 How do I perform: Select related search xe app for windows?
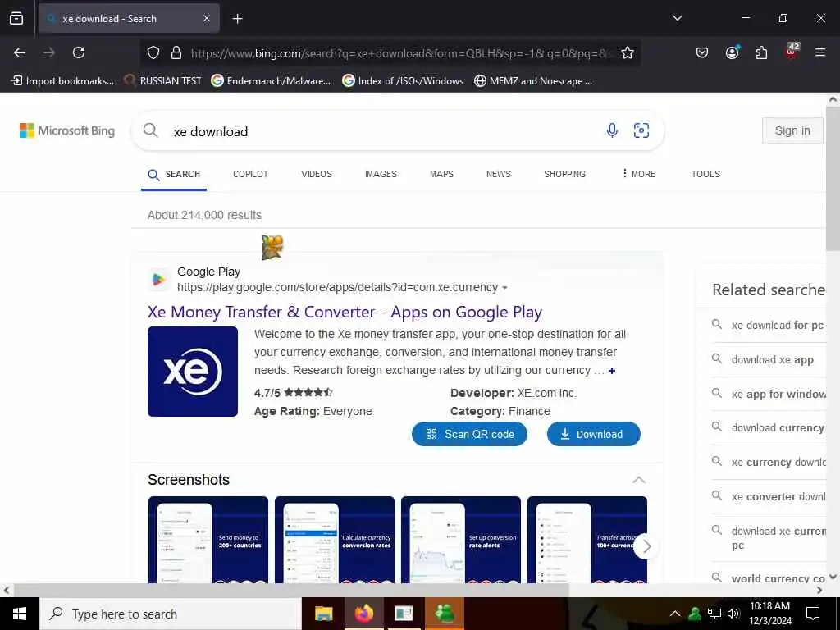(778, 395)
